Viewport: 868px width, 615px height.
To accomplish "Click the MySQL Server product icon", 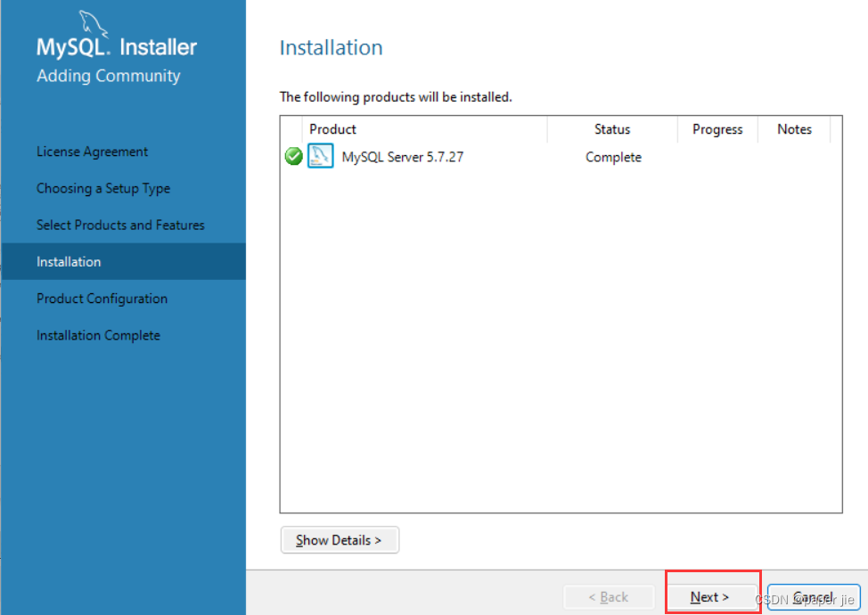I will [x=321, y=156].
